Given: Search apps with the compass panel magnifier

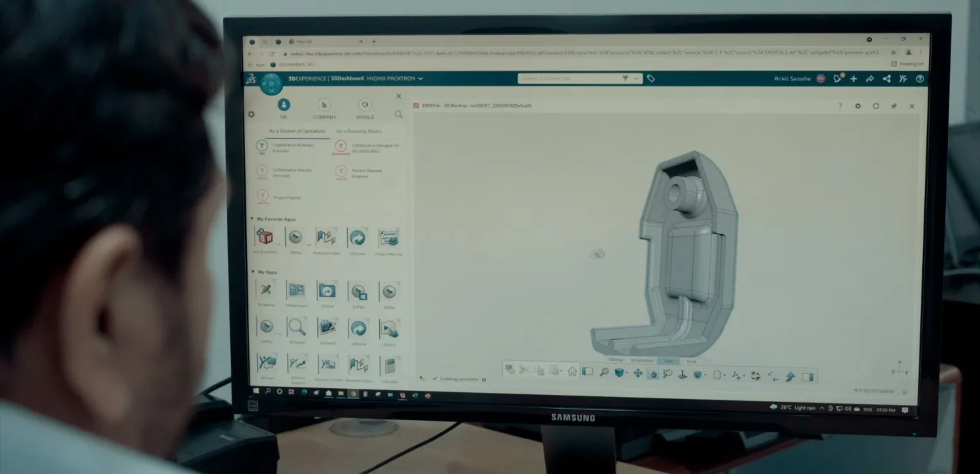Looking at the screenshot, I should point(399,114).
